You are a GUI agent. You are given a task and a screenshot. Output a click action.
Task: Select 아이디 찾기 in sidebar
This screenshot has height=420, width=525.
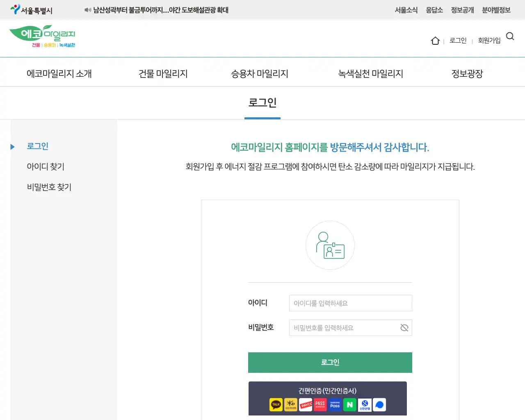tap(46, 167)
